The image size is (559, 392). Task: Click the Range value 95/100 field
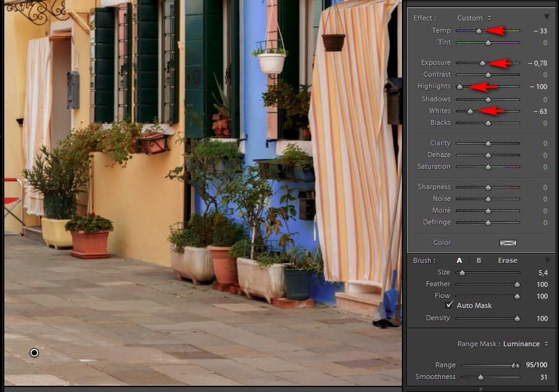[537, 365]
